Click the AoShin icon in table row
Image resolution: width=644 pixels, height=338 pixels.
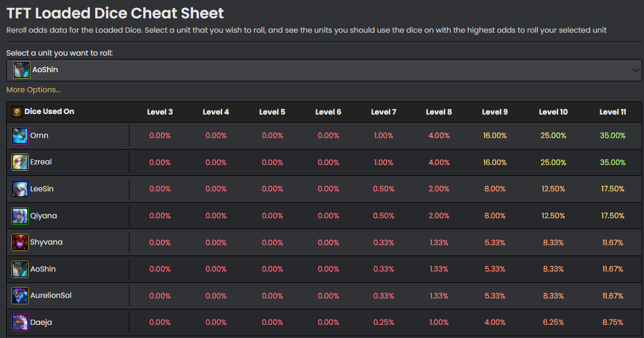click(x=19, y=269)
